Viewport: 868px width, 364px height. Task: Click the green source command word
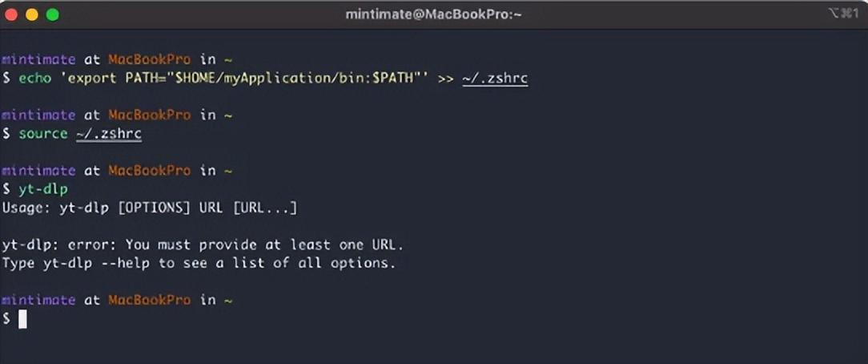[x=43, y=134]
